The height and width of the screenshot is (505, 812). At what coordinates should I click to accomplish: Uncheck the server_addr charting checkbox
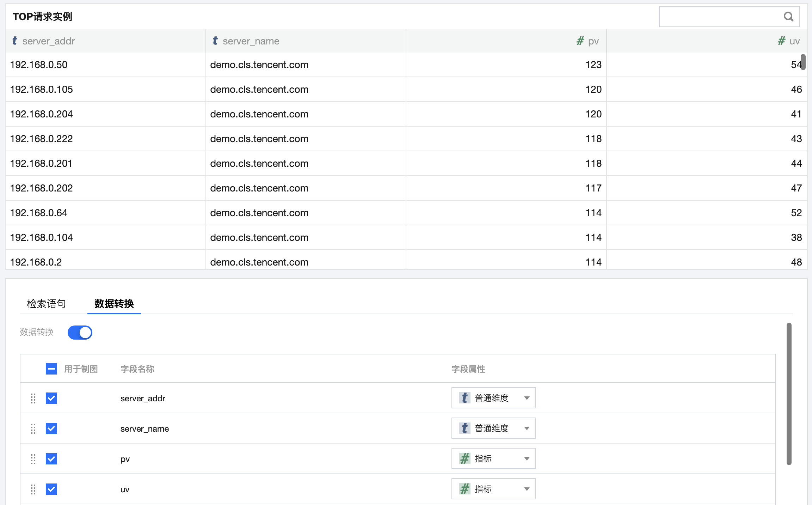(x=51, y=398)
